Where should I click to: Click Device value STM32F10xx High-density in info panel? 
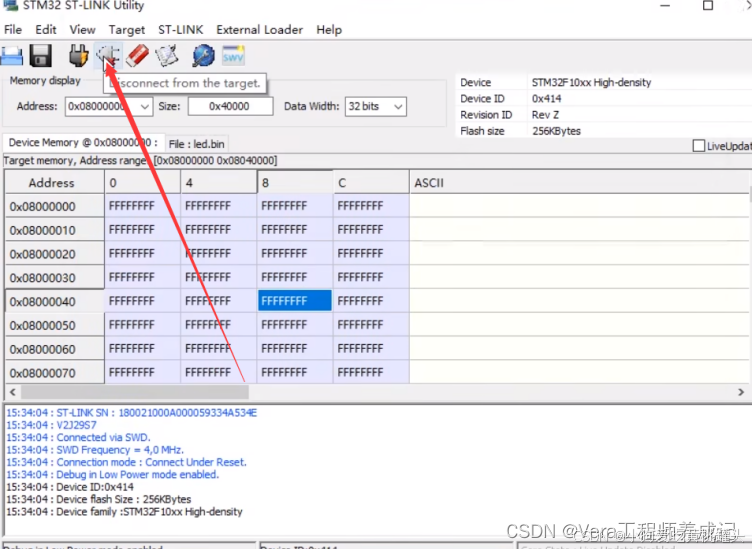[x=591, y=82]
